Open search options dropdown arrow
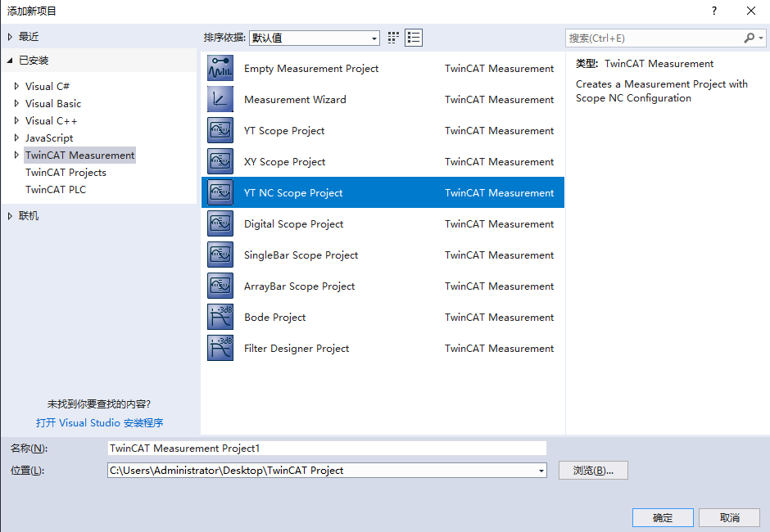Viewport: 770px width, 532px height. [761, 38]
